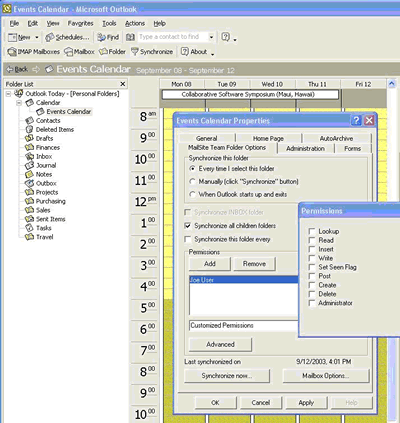
Task: Click the Advanced button
Action: click(220, 345)
